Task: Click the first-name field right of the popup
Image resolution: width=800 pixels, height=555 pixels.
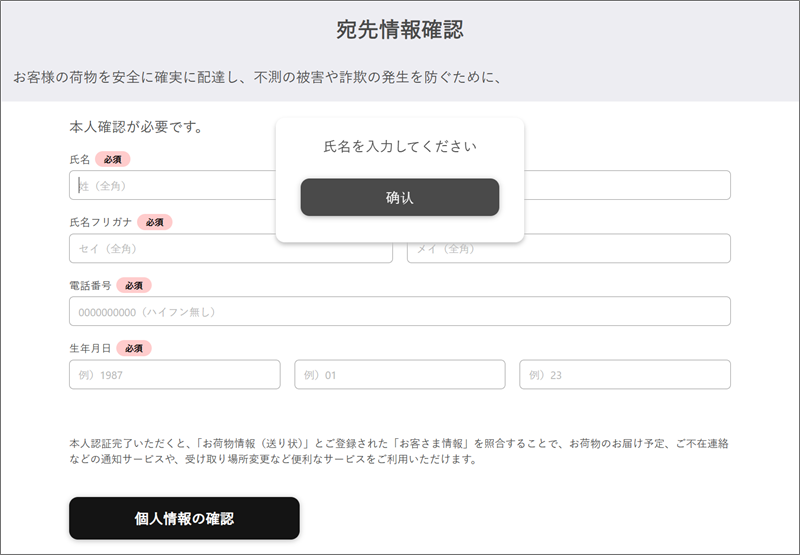Action: point(627,185)
